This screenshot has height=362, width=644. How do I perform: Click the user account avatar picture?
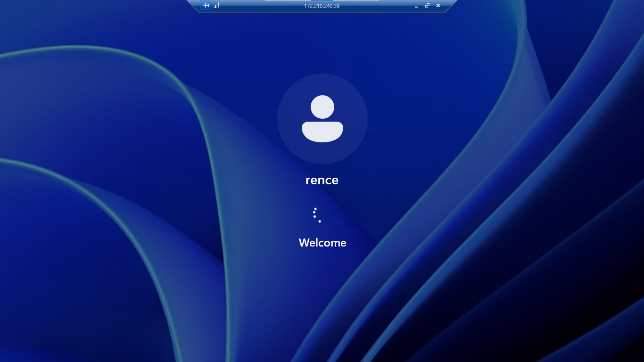pyautogui.click(x=322, y=119)
